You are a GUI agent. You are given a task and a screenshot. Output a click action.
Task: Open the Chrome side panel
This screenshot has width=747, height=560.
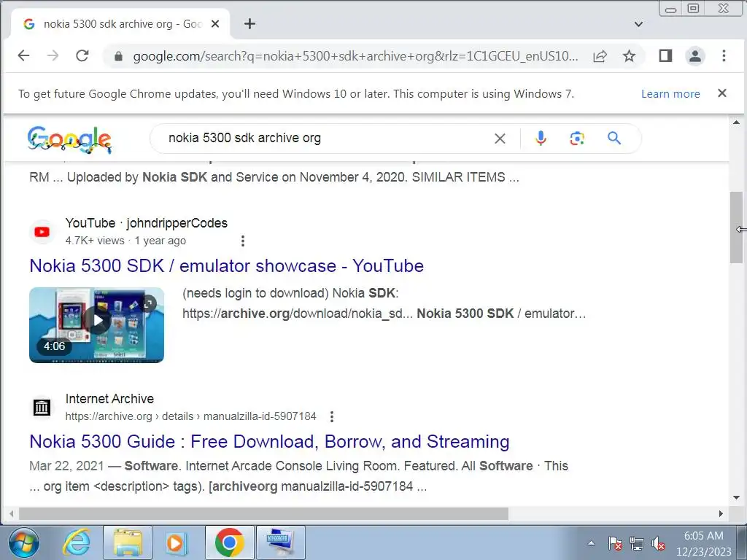(x=665, y=55)
